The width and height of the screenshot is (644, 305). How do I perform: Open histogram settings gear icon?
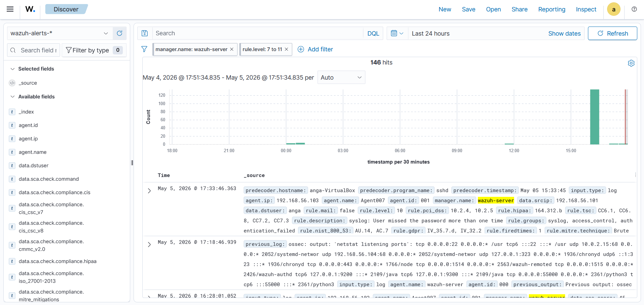pos(631,63)
